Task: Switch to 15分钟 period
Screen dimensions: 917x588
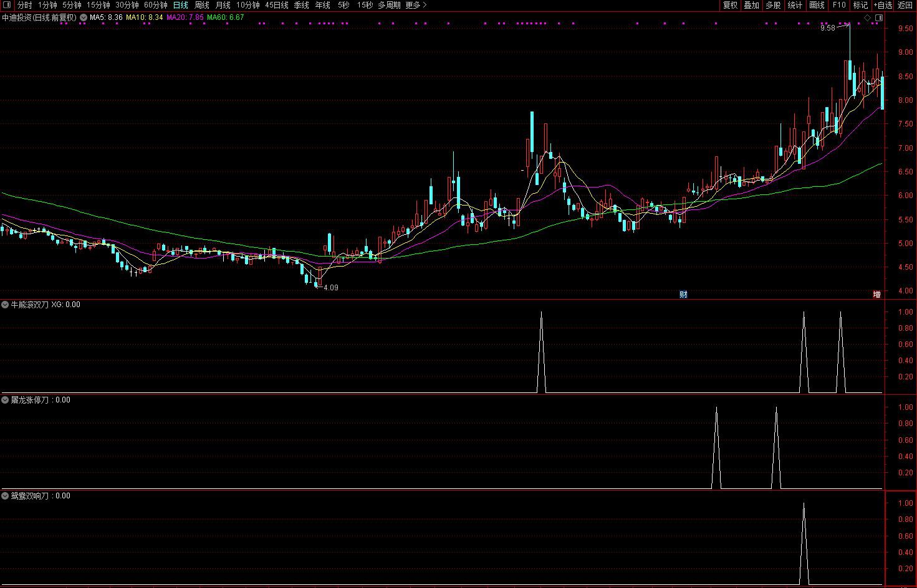Action: (98, 5)
